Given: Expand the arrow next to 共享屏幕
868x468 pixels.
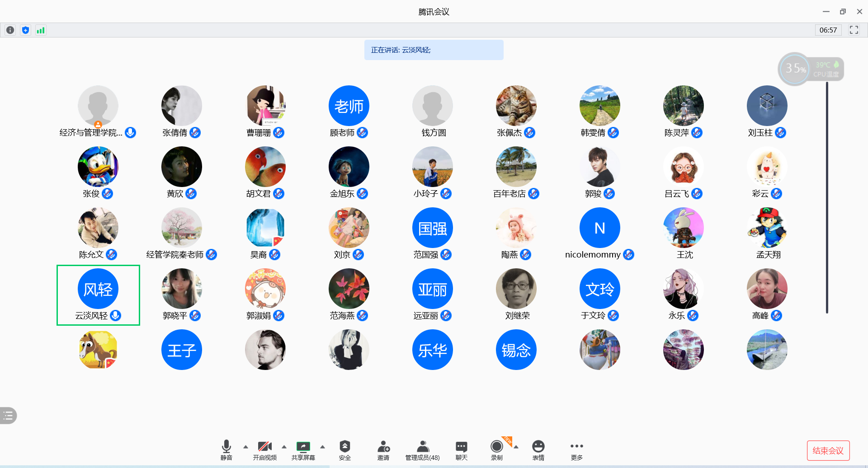Looking at the screenshot, I should pos(322,447).
